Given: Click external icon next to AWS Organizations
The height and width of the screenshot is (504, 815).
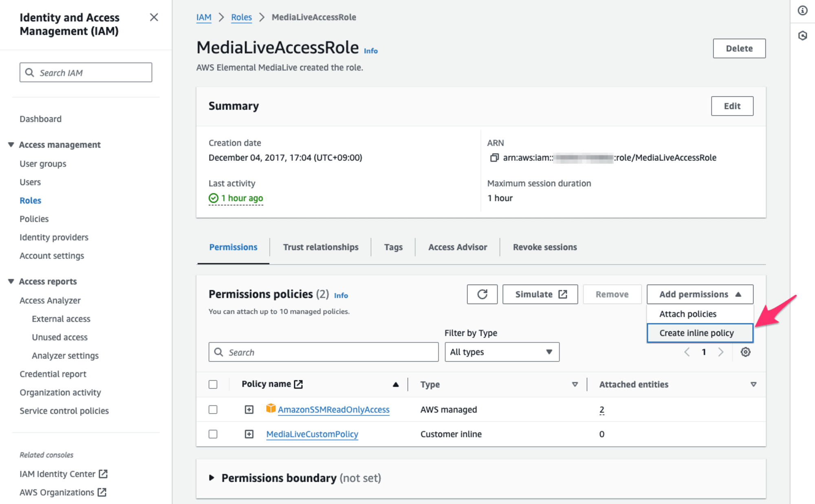Looking at the screenshot, I should pos(102,492).
